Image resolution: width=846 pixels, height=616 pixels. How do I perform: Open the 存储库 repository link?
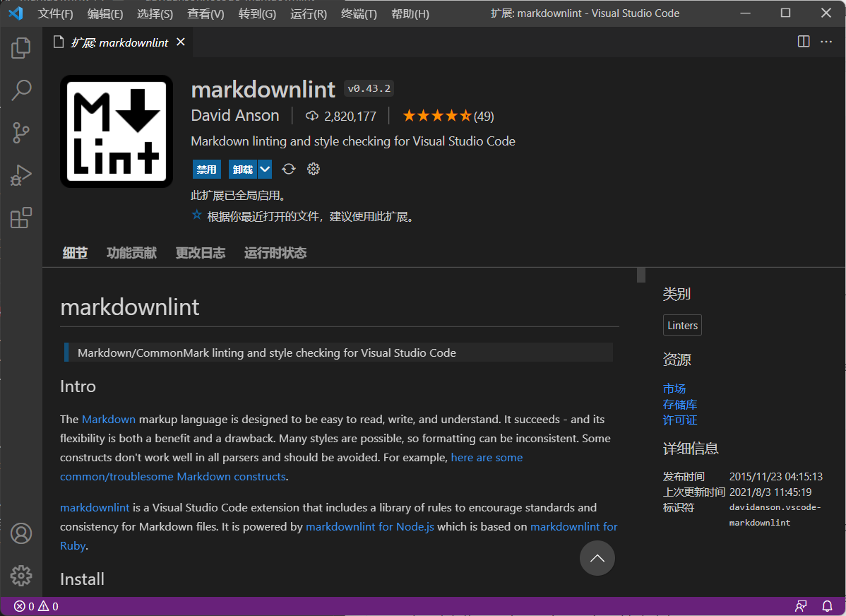tap(680, 404)
